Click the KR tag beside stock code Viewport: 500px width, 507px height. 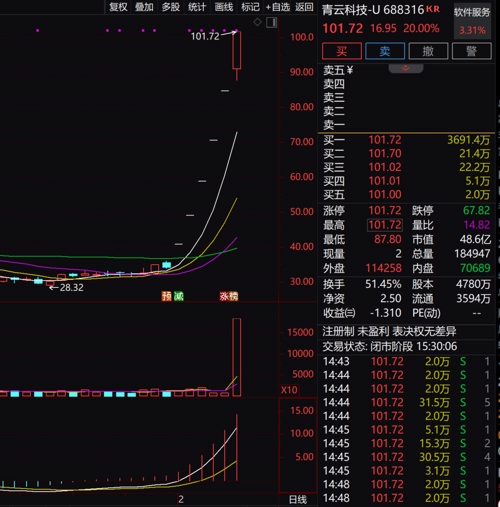[x=433, y=9]
